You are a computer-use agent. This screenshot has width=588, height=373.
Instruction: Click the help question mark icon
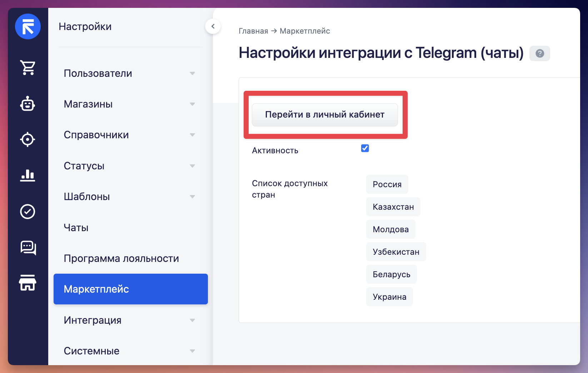(x=540, y=53)
